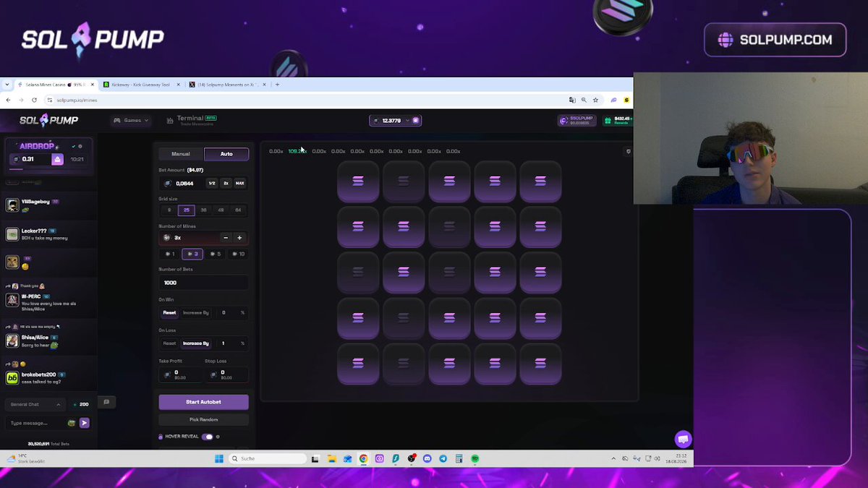
Task: Claim the airdrop using the purple icon button
Action: point(57,159)
